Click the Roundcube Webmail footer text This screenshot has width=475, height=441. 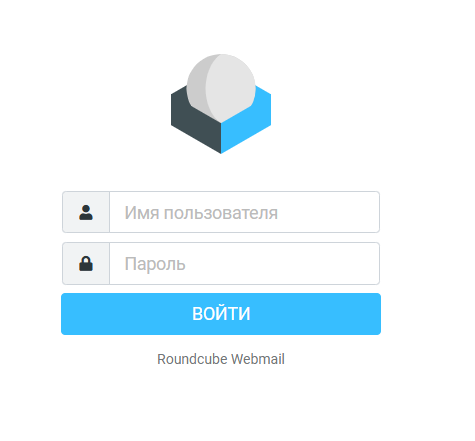coord(221,359)
